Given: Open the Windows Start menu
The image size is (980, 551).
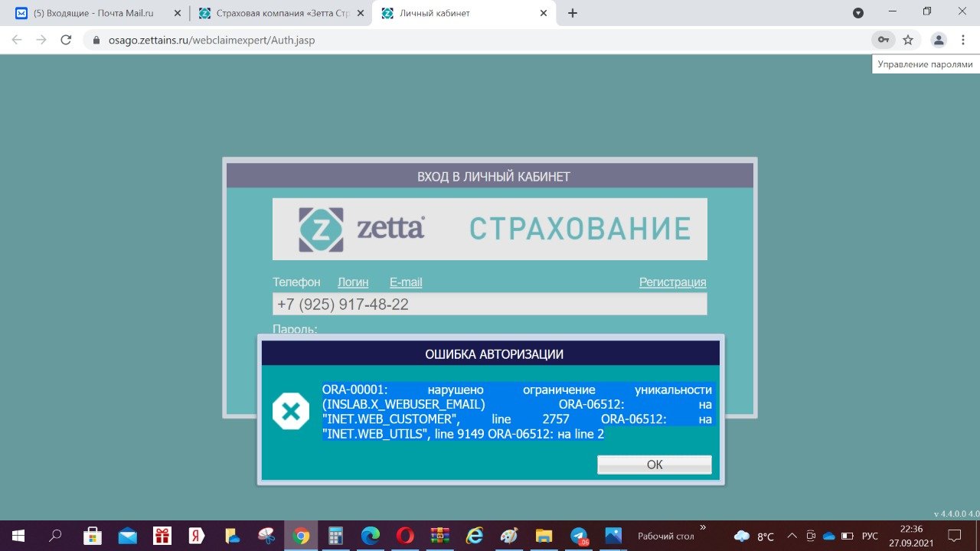Looking at the screenshot, I should point(18,536).
